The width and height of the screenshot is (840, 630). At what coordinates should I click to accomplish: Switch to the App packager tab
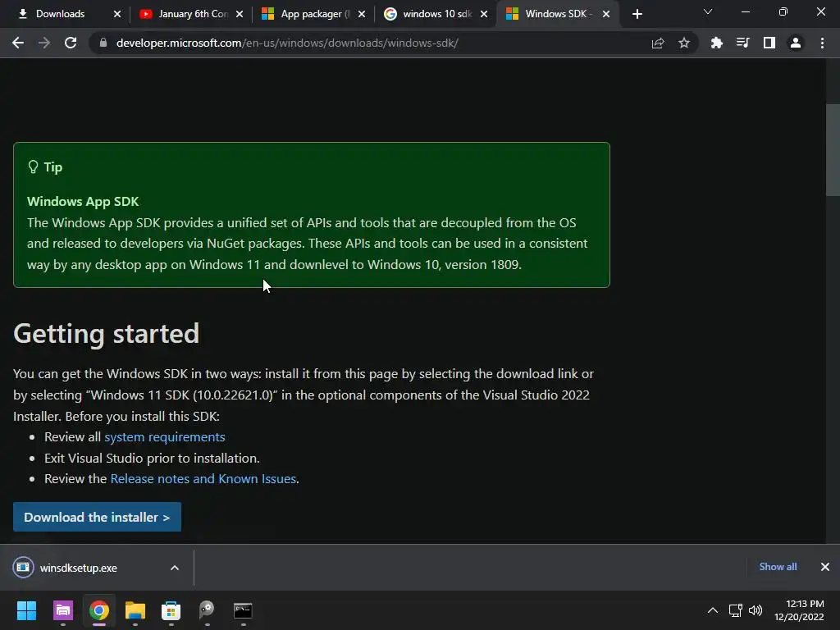(315, 14)
